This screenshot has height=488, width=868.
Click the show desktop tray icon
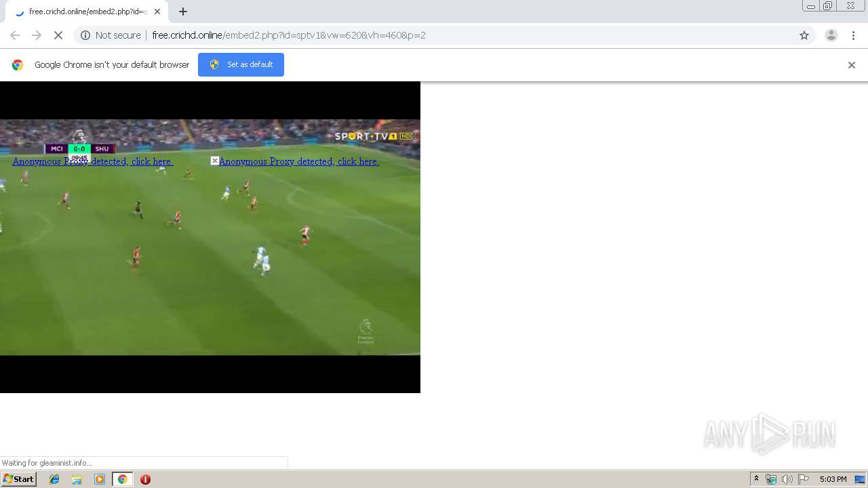click(x=860, y=479)
